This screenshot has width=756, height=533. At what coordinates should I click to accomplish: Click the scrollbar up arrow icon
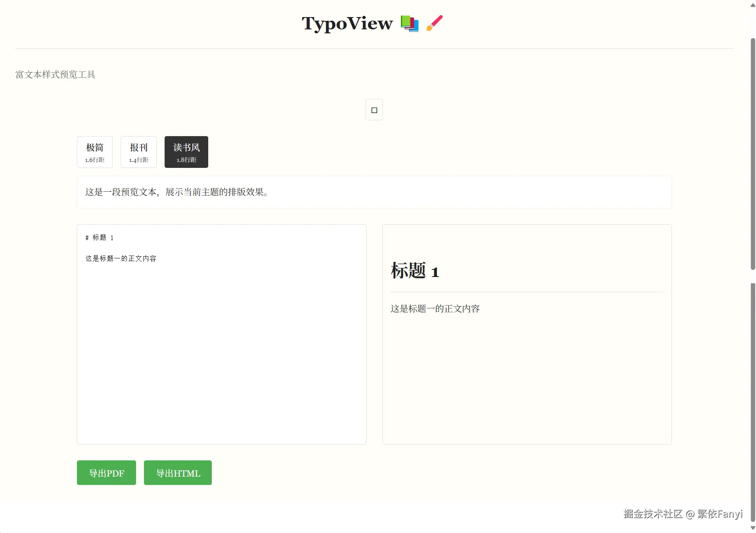[x=752, y=5]
